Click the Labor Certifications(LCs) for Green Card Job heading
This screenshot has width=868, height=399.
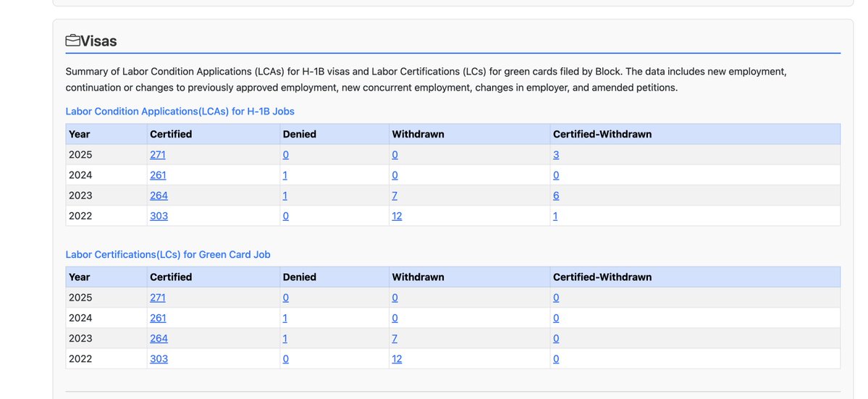(168, 255)
